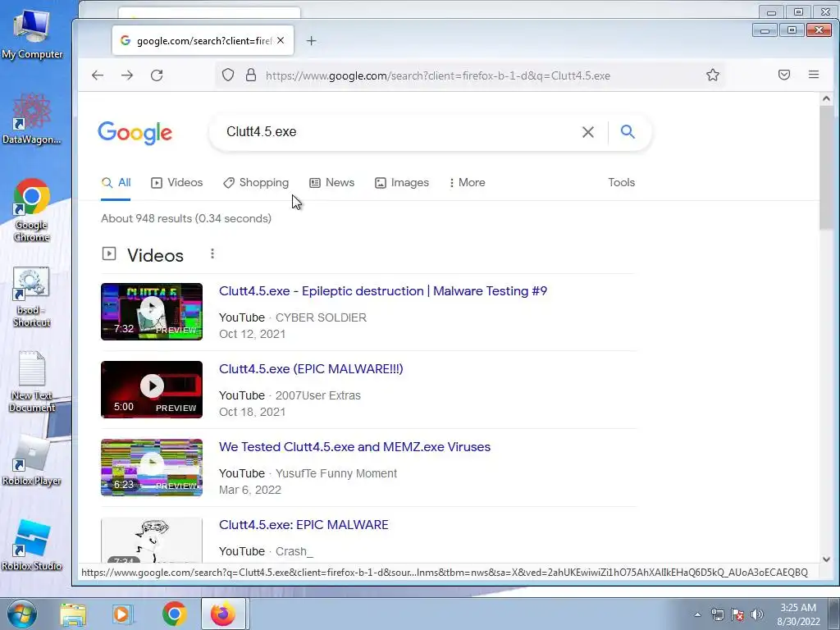Viewport: 840px width, 630px height.
Task: Switch to the Shopping search tab
Action: point(256,183)
